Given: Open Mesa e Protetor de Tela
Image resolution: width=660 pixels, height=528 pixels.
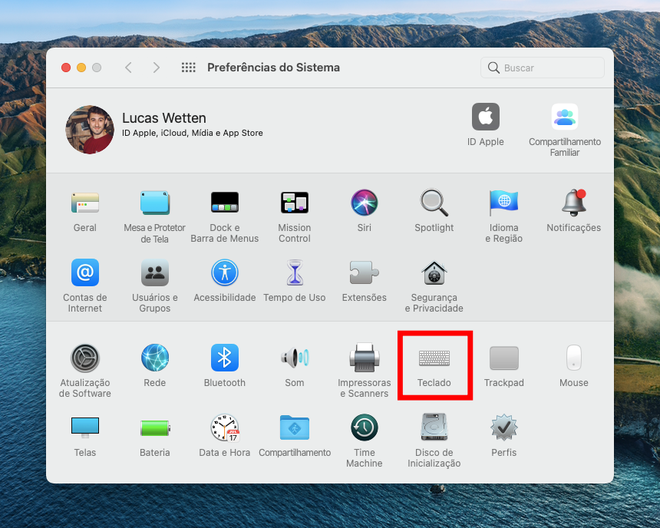Looking at the screenshot, I should pos(154,203).
